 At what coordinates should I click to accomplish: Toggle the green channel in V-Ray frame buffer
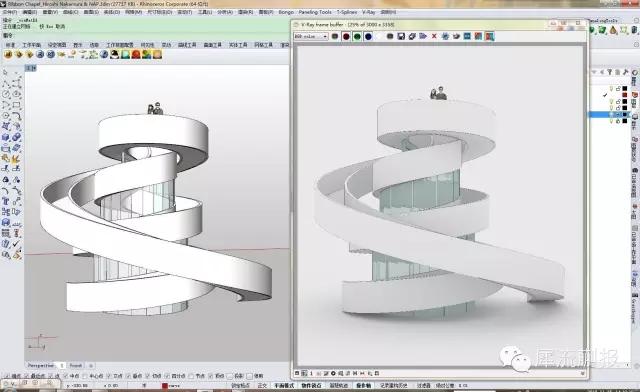tap(357, 36)
